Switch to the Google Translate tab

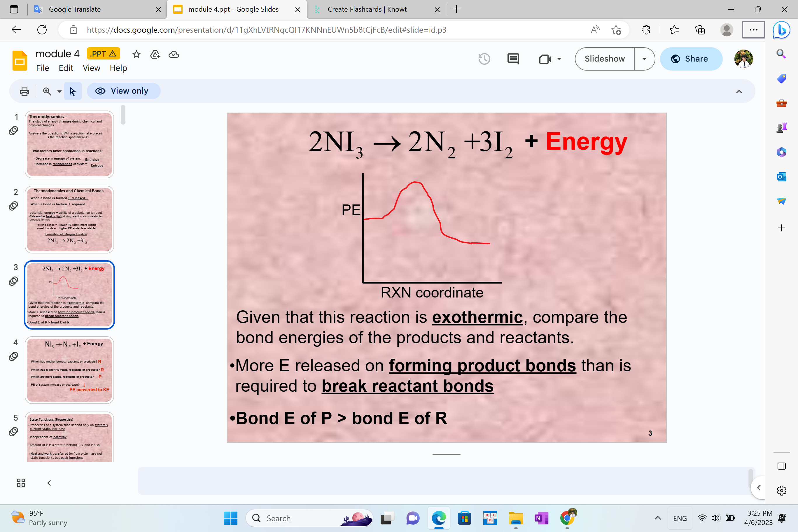(97, 10)
